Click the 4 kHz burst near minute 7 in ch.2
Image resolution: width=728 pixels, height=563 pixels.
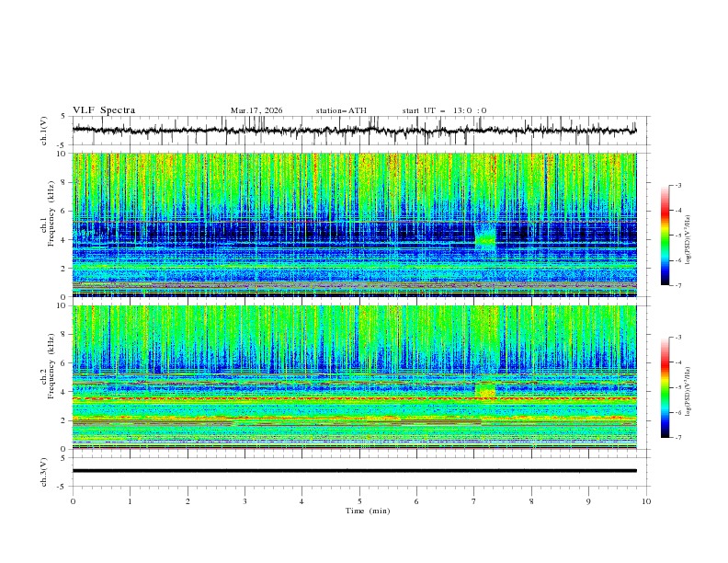pyautogui.click(x=485, y=390)
